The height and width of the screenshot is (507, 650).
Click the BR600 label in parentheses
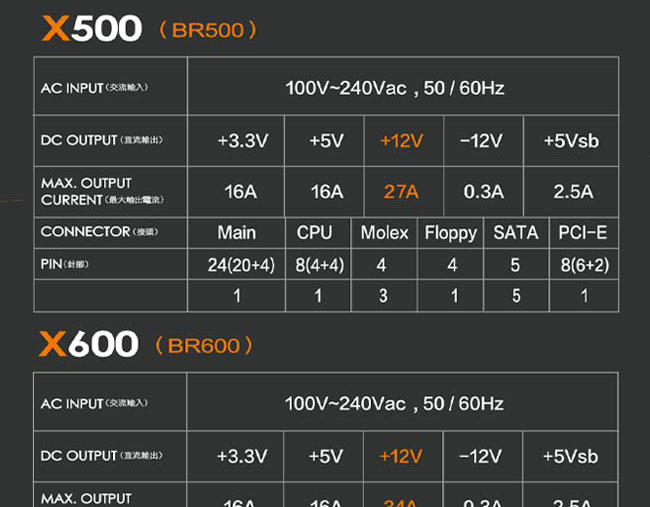point(204,346)
